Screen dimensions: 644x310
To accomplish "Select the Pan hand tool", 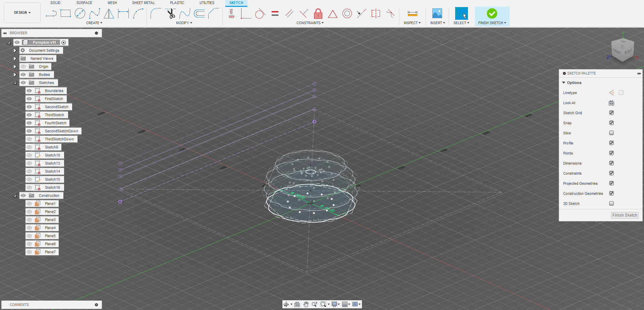I will click(x=306, y=304).
